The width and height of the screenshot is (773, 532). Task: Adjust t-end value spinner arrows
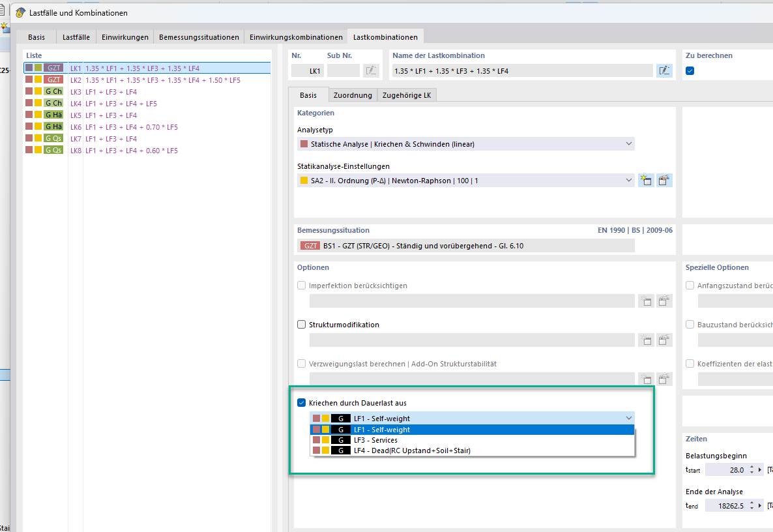pos(751,505)
